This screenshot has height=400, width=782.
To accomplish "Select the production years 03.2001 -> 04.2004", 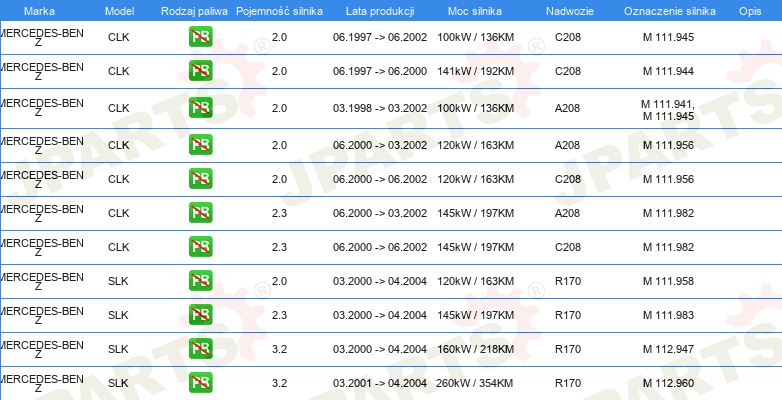I will [380, 383].
